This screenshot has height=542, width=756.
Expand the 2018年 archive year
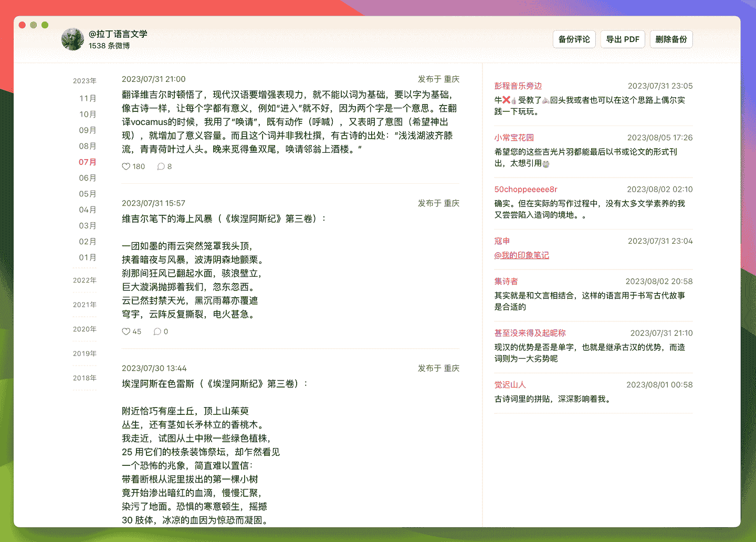(x=85, y=378)
